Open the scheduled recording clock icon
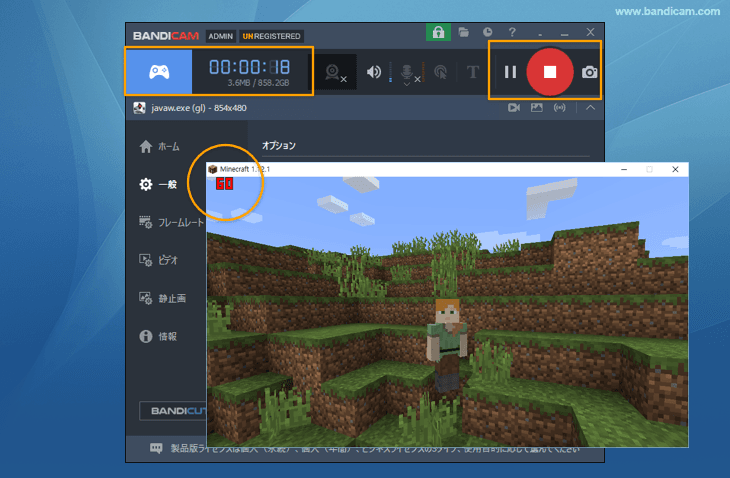 (487, 33)
